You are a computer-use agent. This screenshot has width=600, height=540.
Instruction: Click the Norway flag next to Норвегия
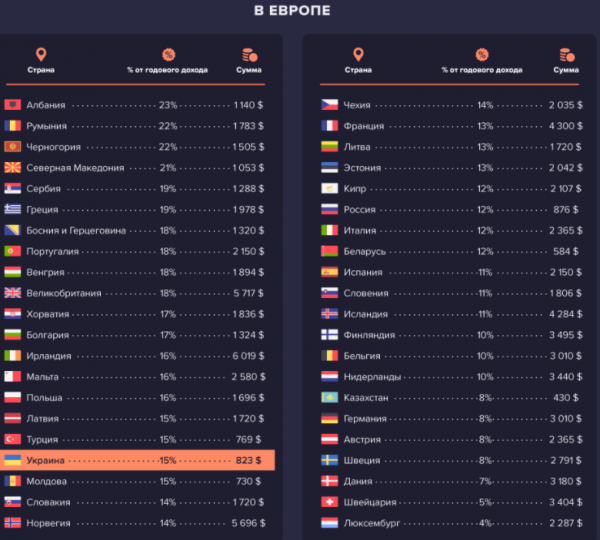click(12, 523)
